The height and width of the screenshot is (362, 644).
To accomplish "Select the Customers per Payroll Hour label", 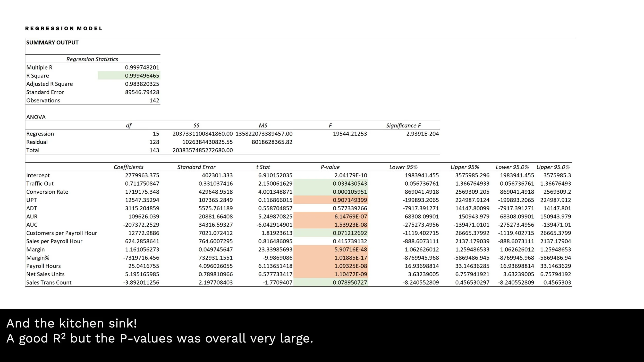I will (x=62, y=233).
